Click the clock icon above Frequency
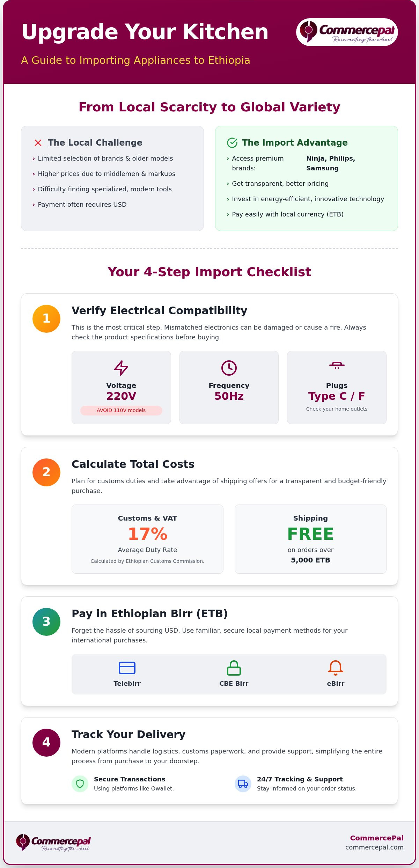Image resolution: width=419 pixels, height=868 pixels. click(229, 368)
